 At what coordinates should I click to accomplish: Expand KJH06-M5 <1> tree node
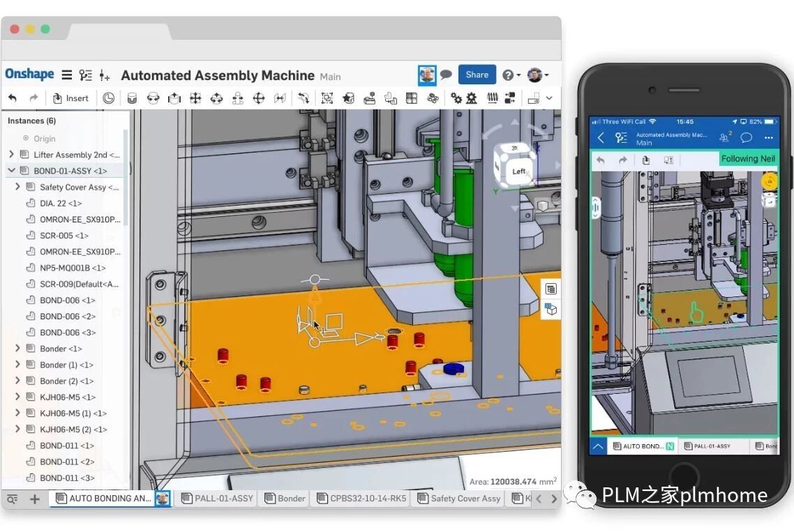click(x=17, y=396)
